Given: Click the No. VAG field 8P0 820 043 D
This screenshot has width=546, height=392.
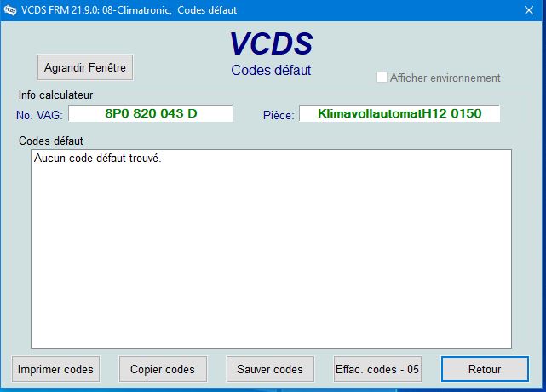Looking at the screenshot, I should [x=151, y=113].
